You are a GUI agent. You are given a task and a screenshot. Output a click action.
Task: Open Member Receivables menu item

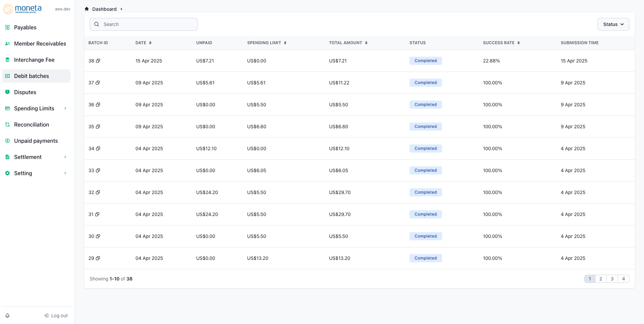click(x=36, y=44)
